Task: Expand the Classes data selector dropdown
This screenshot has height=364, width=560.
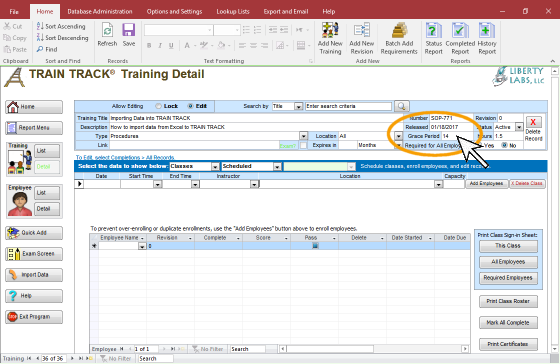Action: (x=215, y=166)
